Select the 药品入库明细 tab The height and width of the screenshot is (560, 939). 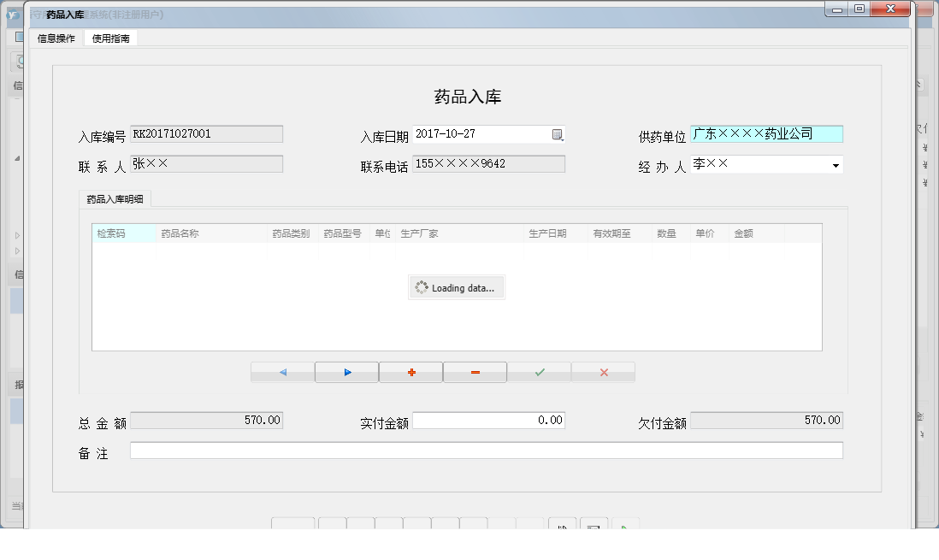115,198
